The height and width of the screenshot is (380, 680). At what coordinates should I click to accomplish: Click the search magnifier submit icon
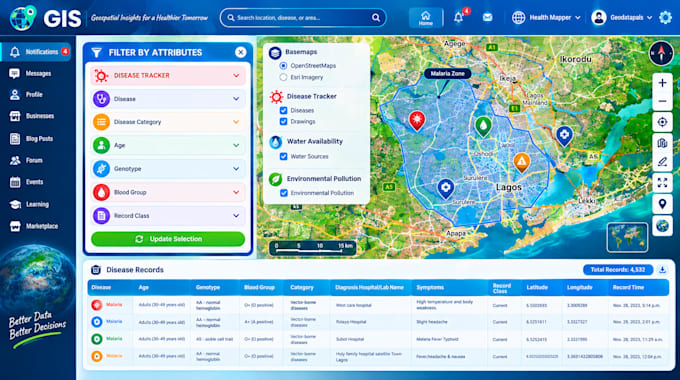click(x=376, y=18)
